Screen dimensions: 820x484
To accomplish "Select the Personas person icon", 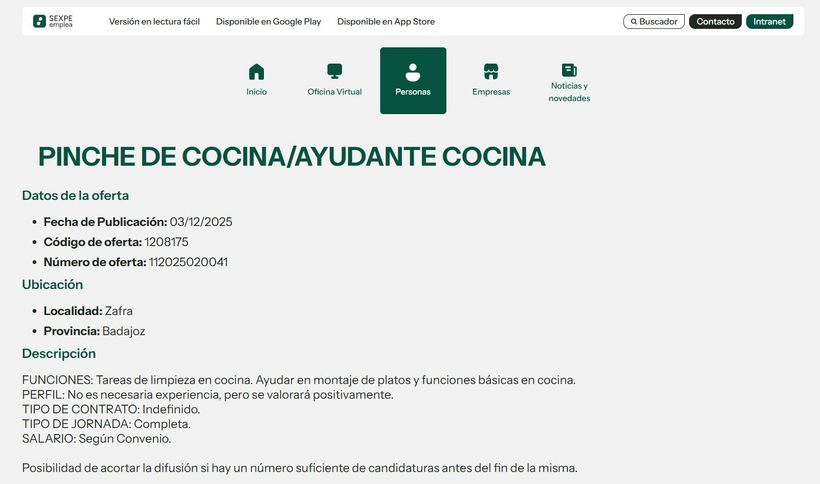I will [413, 72].
